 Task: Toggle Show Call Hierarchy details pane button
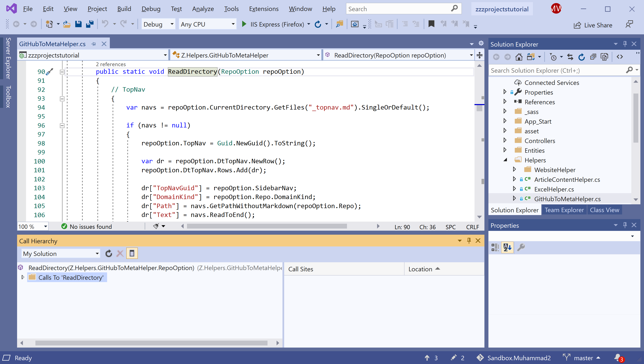coord(132,253)
